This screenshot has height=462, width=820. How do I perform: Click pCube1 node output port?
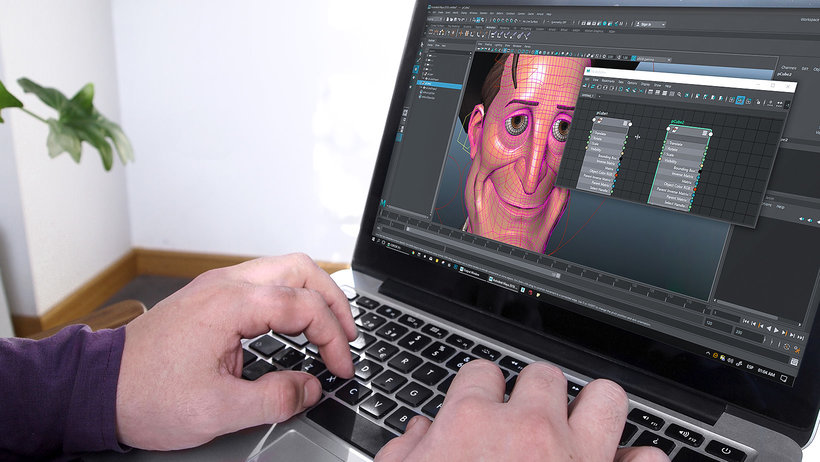tap(630, 124)
